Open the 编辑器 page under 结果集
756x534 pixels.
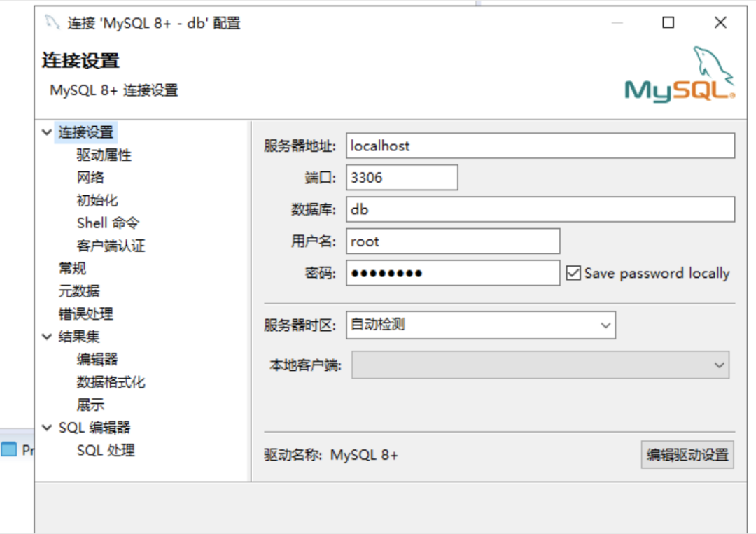(97, 359)
